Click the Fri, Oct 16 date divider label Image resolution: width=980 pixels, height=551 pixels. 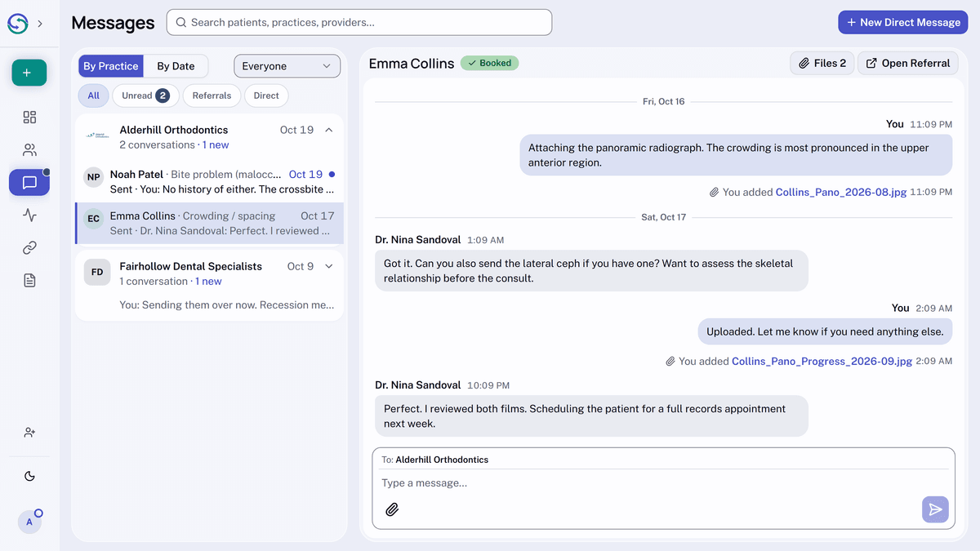[663, 101]
